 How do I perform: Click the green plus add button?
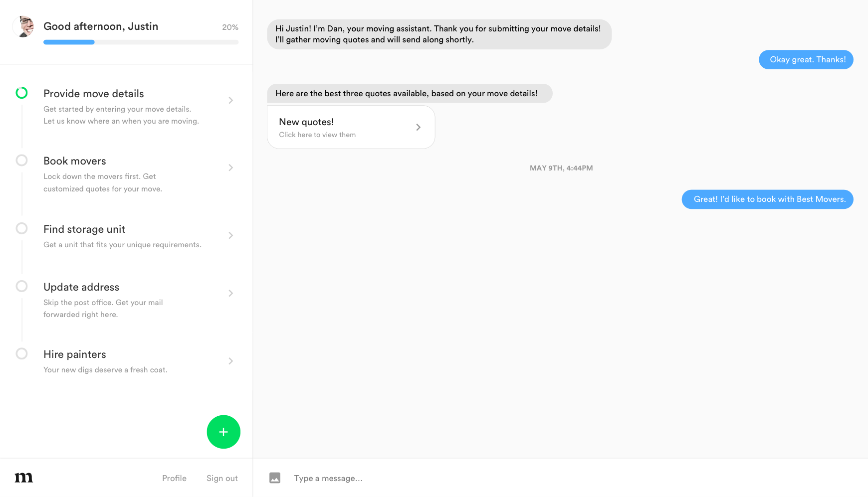[x=223, y=432]
